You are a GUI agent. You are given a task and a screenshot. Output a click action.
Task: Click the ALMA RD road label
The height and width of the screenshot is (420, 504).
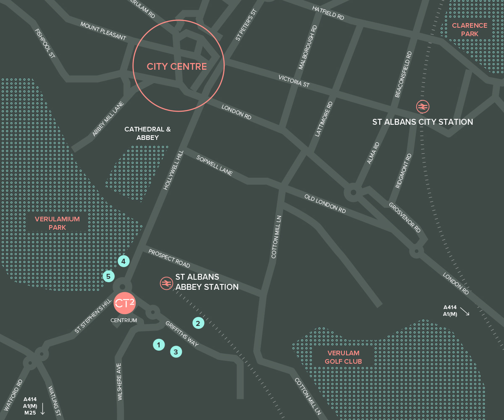[373, 153]
